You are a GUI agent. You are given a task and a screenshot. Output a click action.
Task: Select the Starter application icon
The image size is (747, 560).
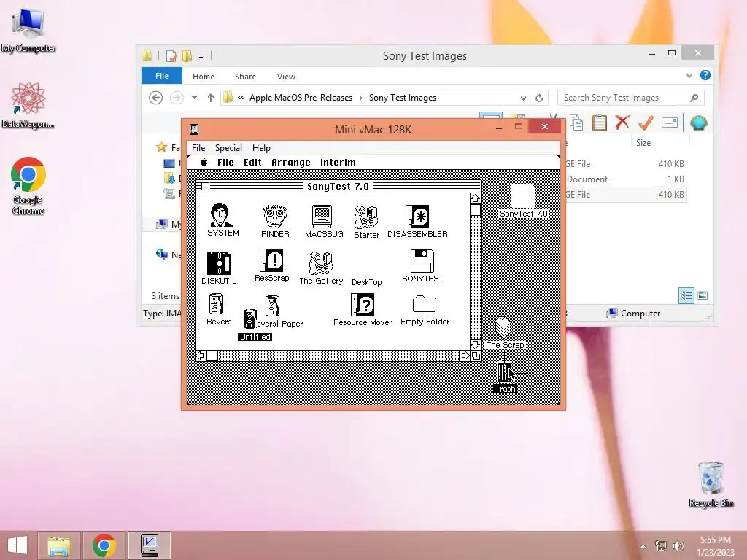point(366,217)
